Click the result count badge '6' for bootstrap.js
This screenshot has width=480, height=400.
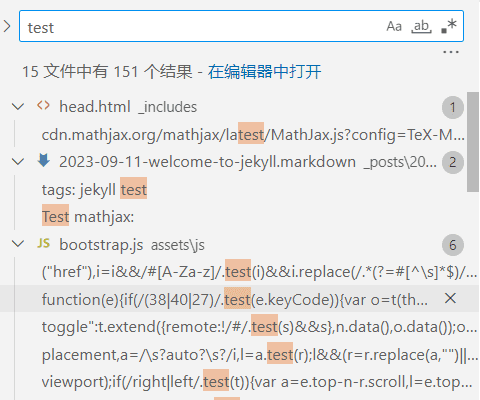(x=453, y=245)
